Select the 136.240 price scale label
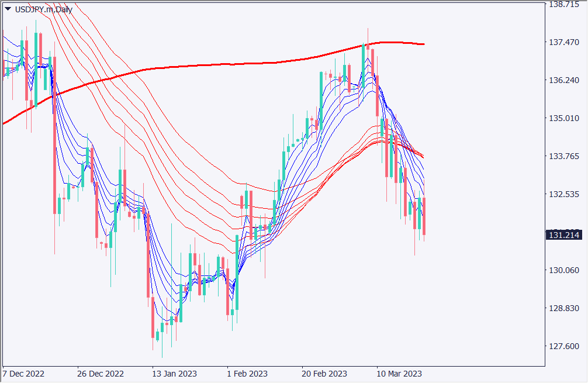The height and width of the screenshot is (383, 588). [565, 80]
